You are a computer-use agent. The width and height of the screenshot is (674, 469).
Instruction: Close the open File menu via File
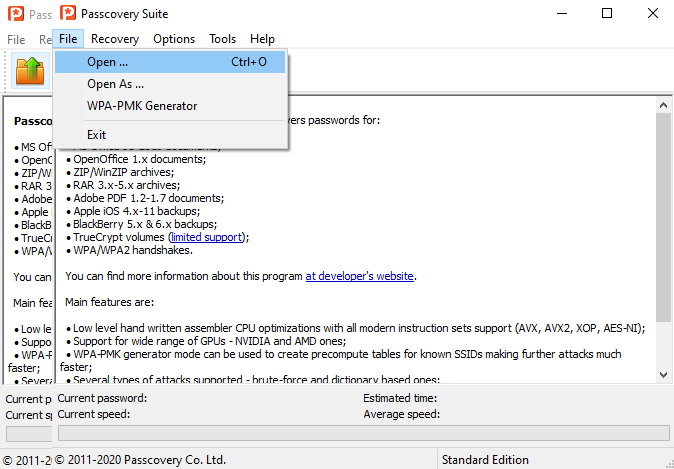[68, 39]
